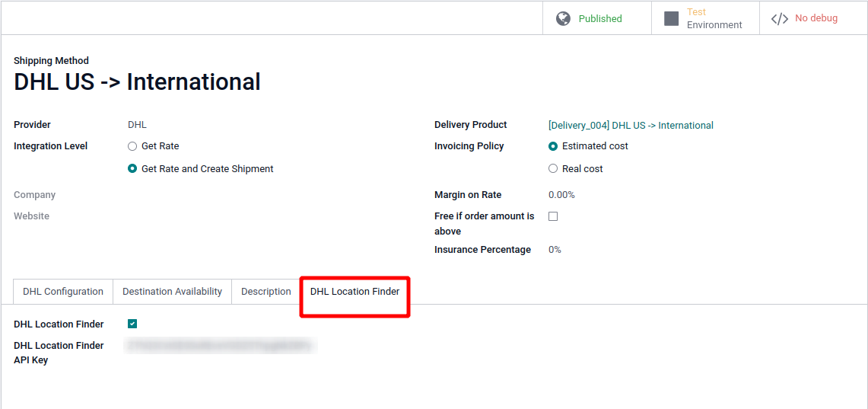Click the Shipping Method heading label

[51, 61]
